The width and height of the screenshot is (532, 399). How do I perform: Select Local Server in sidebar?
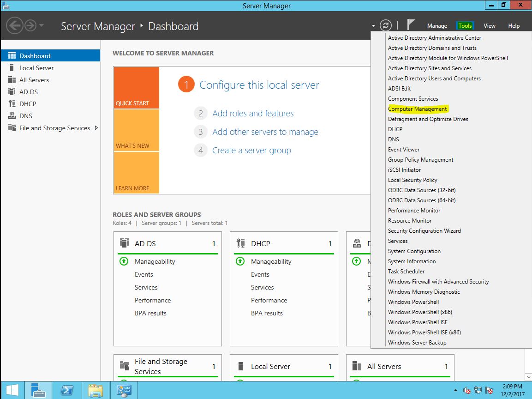[36, 68]
